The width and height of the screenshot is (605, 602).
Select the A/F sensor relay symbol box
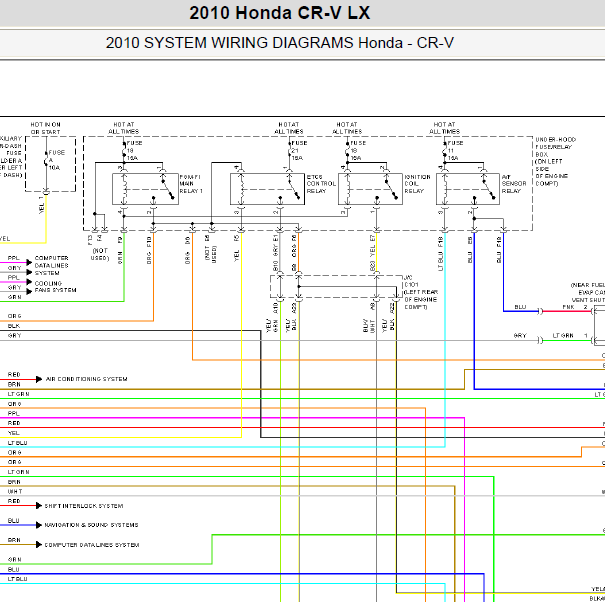(468, 189)
